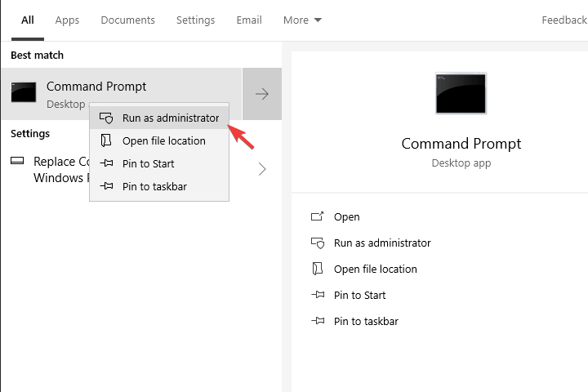This screenshot has height=392, width=588.
Task: Click shield icon in context menu
Action: pos(106,118)
